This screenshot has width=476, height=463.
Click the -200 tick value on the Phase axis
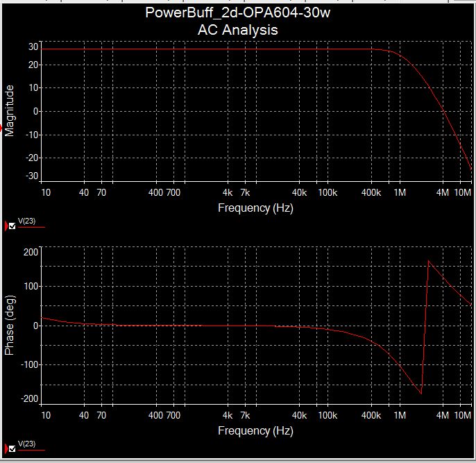coord(29,398)
